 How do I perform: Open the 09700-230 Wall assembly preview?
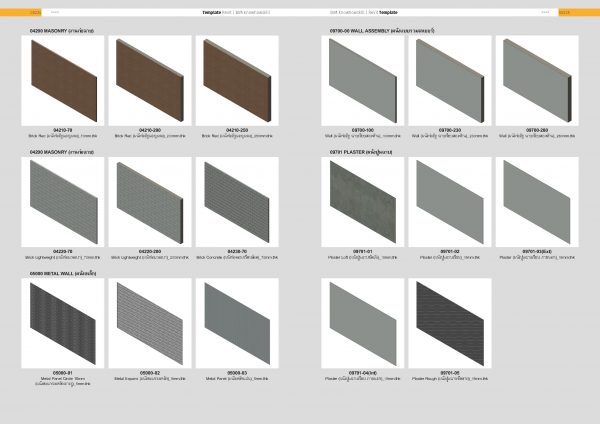pyautogui.click(x=450, y=82)
